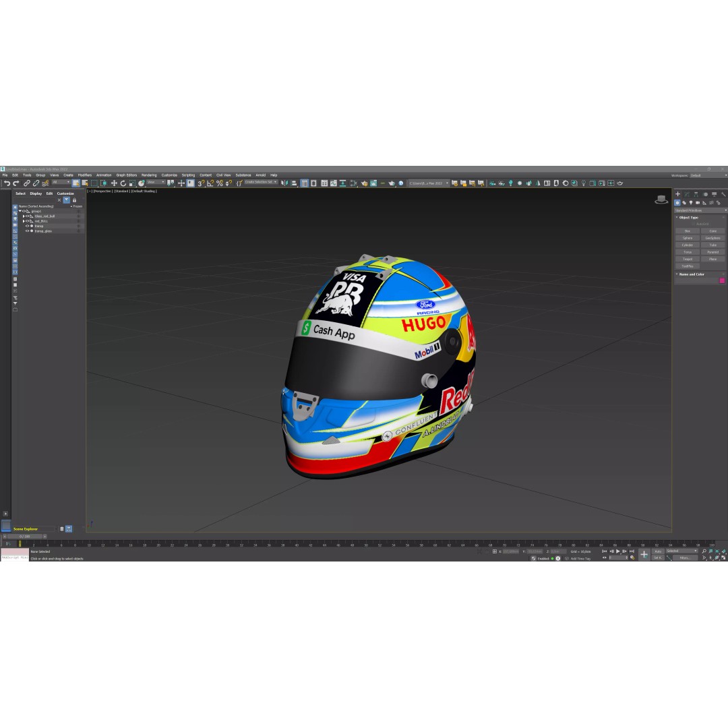The height and width of the screenshot is (728, 728).
Task: Choose the Select and Move tool
Action: [x=114, y=183]
